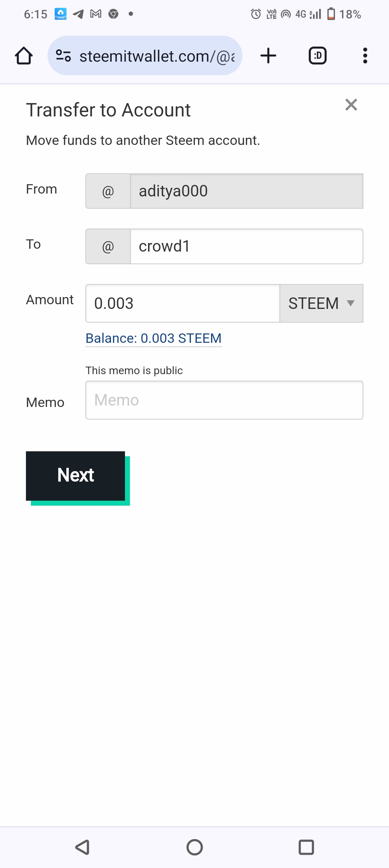The image size is (389, 868).
Task: Click into the Memo field
Action: coord(224,400)
